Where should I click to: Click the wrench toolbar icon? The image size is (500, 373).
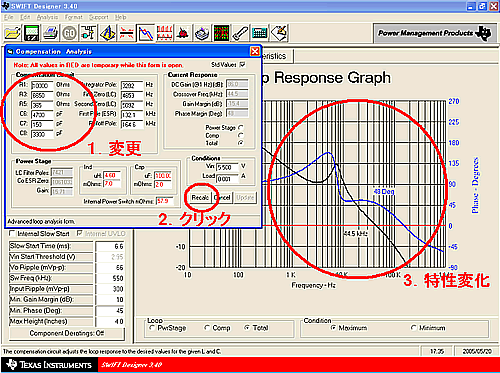point(240,33)
